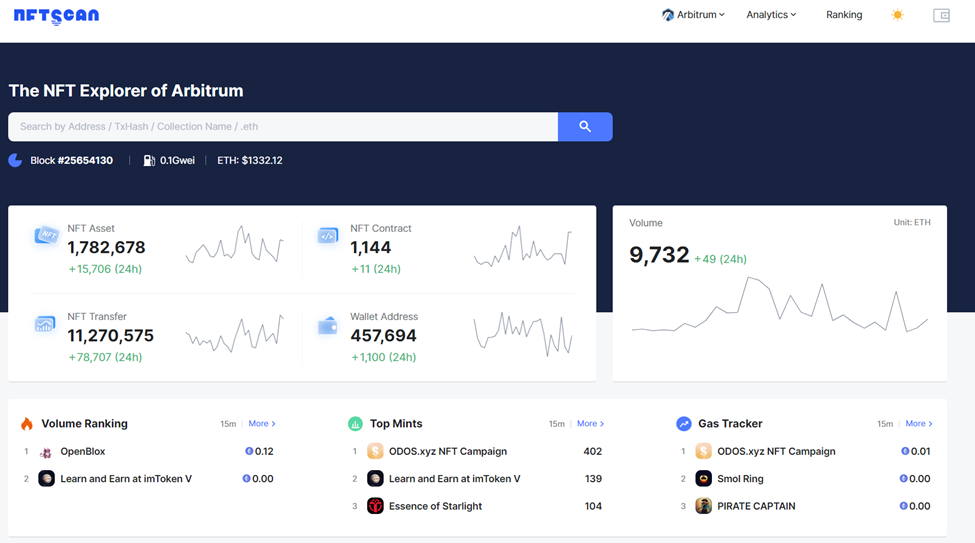This screenshot has height=543, width=975.
Task: Click the NFT Contract code icon
Action: click(328, 236)
